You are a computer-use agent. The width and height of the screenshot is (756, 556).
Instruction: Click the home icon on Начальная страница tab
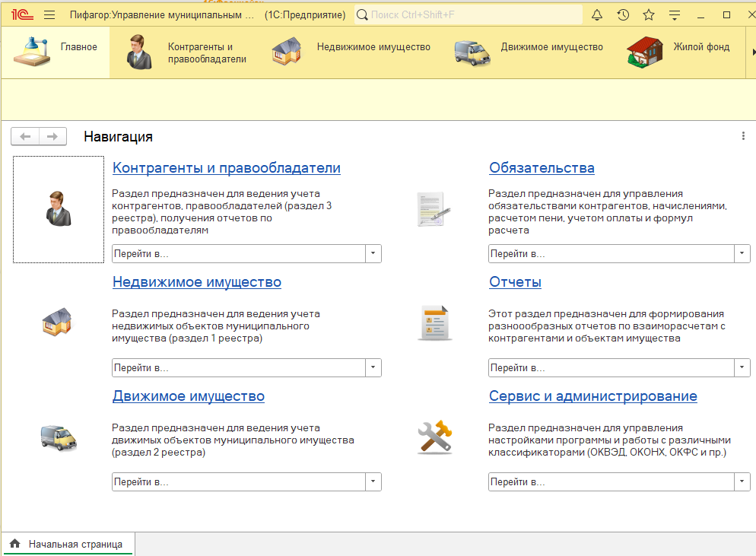pos(15,544)
